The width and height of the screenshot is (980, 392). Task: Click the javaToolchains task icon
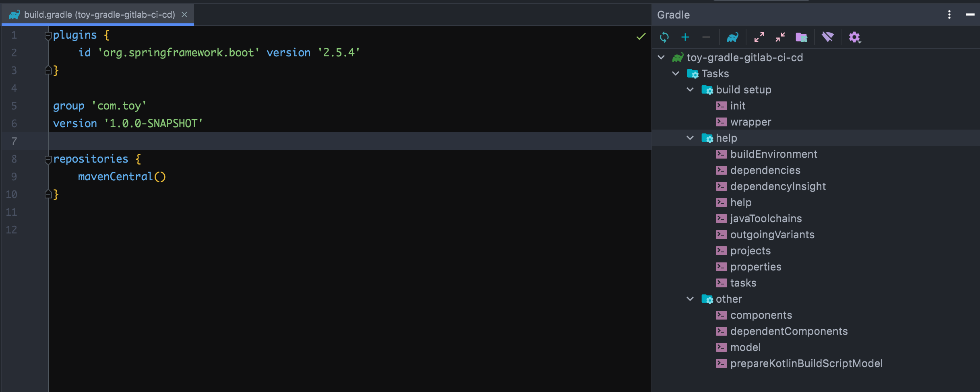[722, 219]
